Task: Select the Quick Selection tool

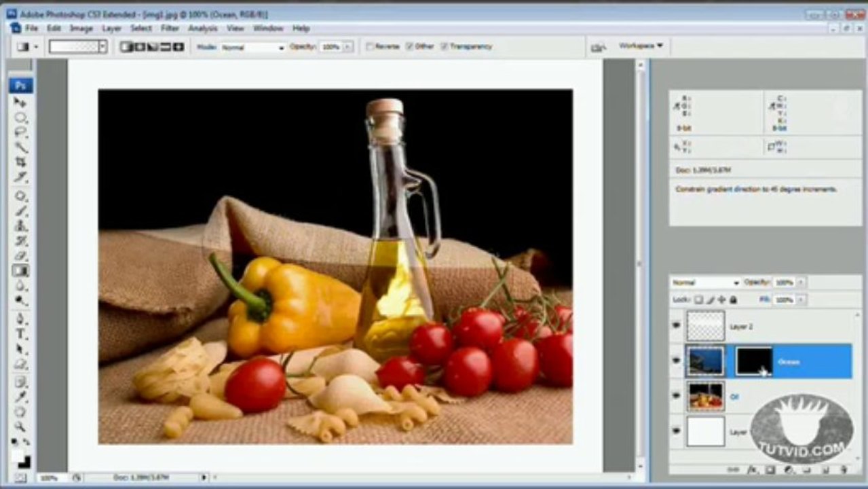Action: point(21,147)
